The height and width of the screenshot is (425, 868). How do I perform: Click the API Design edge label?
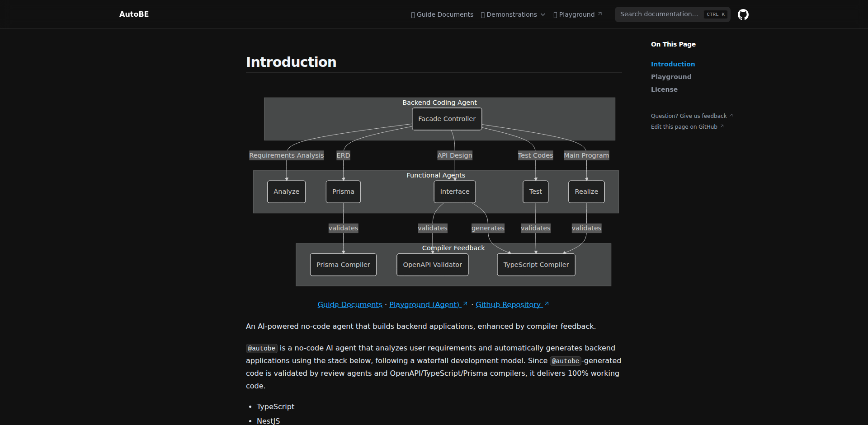point(455,155)
